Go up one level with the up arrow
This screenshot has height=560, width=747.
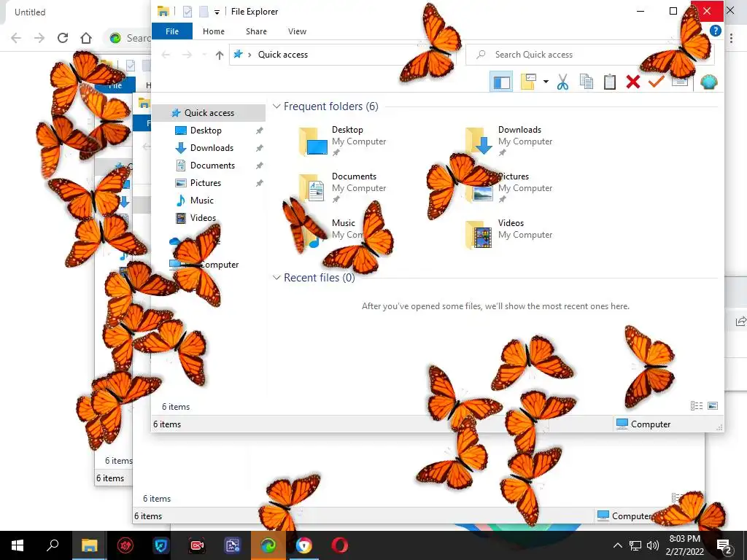point(219,55)
